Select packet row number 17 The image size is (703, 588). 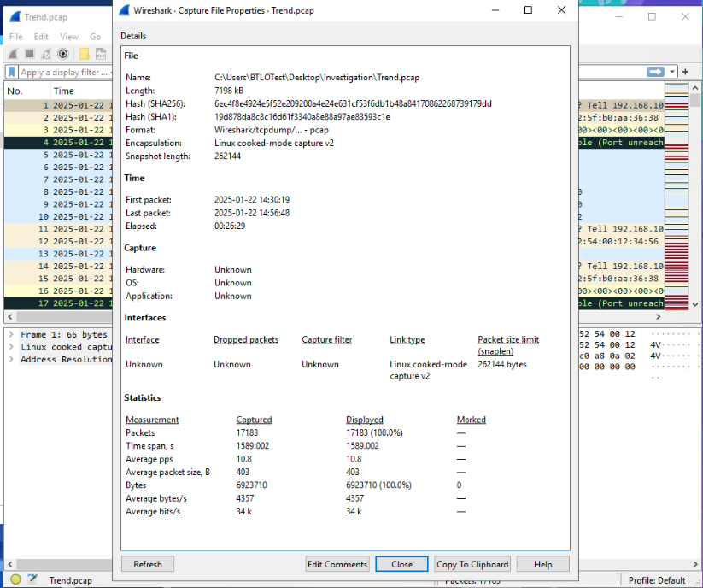coord(58,303)
